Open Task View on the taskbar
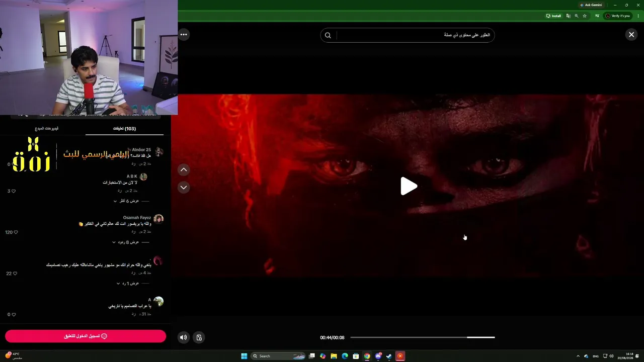 point(312,356)
